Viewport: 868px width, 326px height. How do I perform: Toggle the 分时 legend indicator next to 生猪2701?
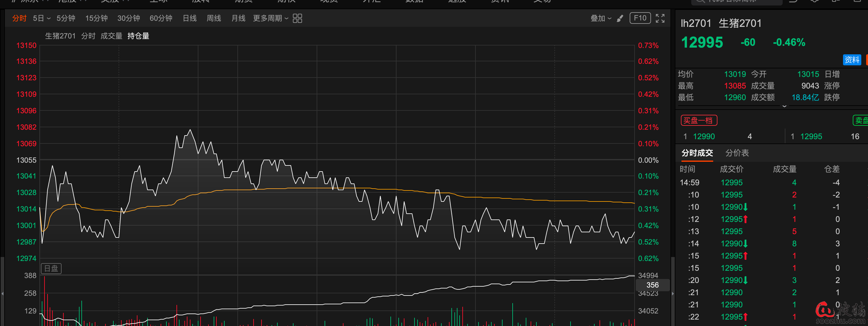pyautogui.click(x=88, y=36)
